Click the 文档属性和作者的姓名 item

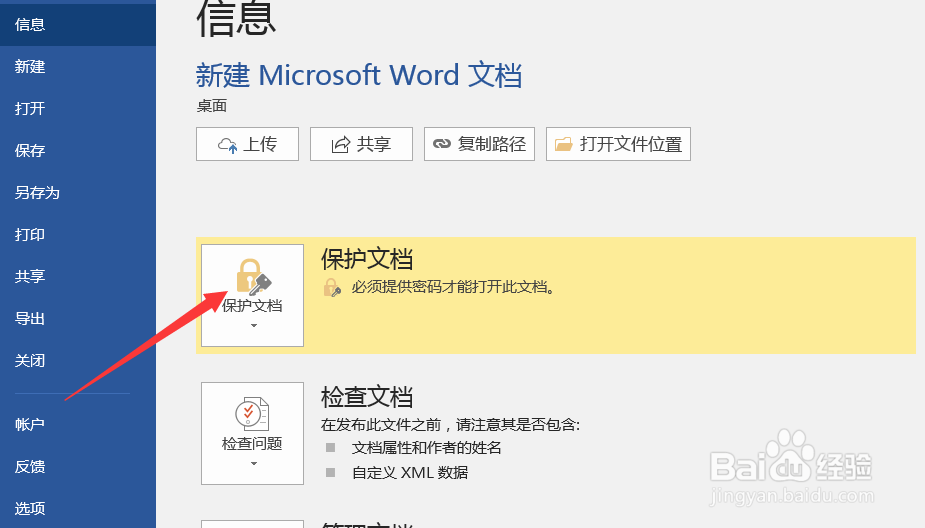point(427,448)
